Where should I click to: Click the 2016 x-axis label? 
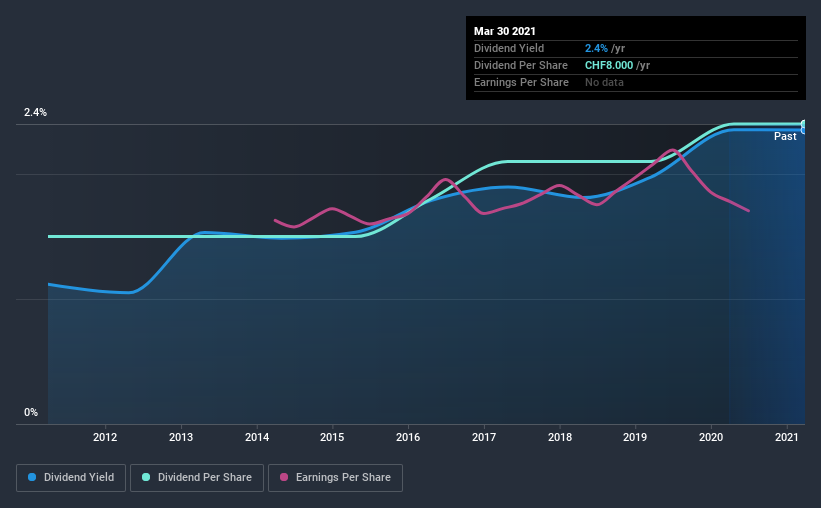point(408,437)
